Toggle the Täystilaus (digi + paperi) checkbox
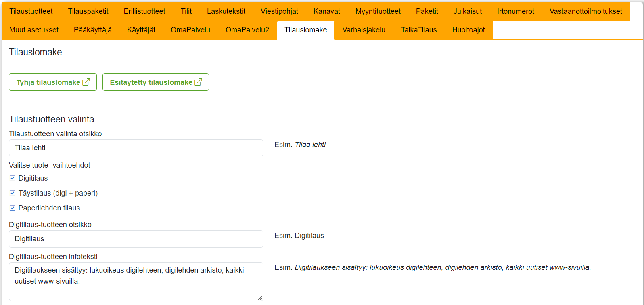The width and height of the screenshot is (644, 305). pyautogui.click(x=13, y=193)
